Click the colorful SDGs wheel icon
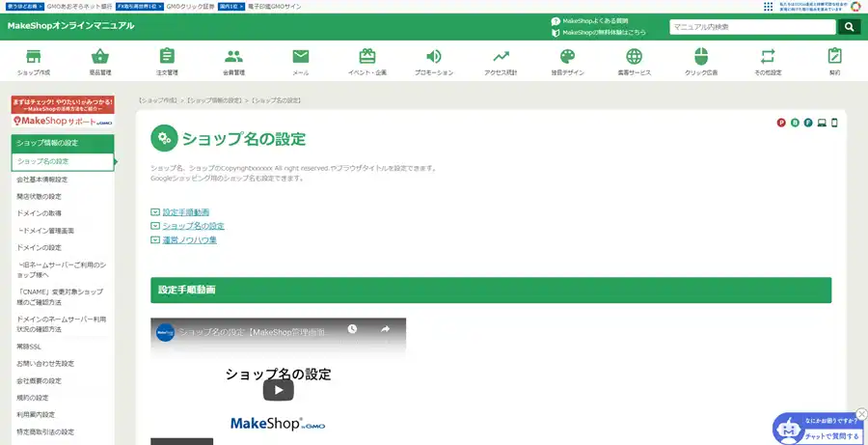Image resolution: width=868 pixels, height=445 pixels. [x=855, y=6]
